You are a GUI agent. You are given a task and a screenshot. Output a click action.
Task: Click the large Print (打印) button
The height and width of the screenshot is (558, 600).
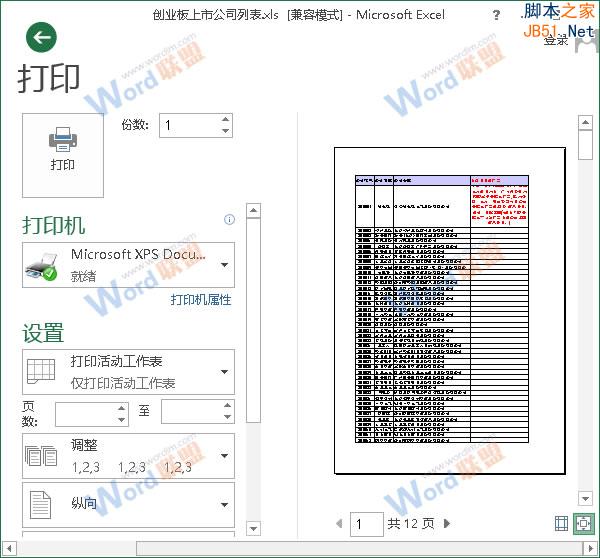tap(63, 155)
